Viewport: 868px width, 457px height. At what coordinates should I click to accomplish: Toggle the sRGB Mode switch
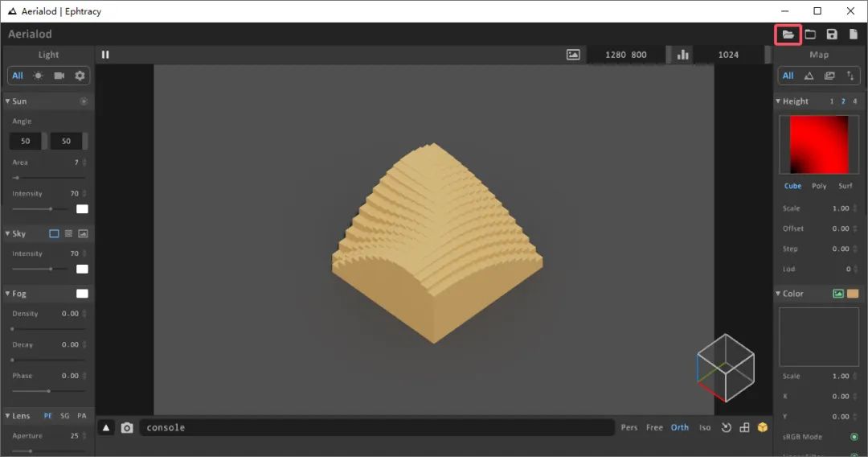click(x=854, y=437)
